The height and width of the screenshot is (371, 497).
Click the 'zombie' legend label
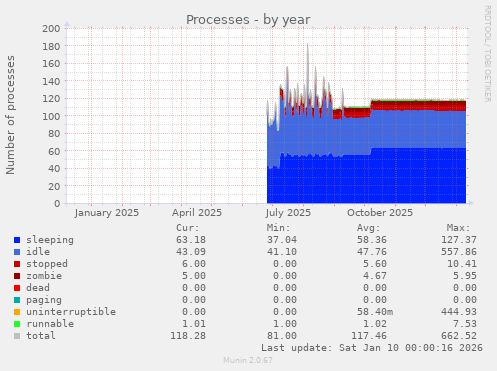[x=44, y=276]
